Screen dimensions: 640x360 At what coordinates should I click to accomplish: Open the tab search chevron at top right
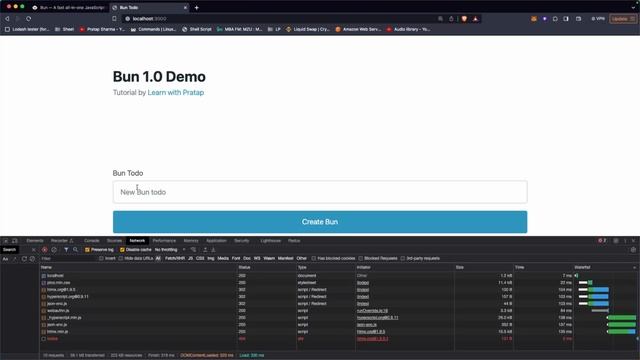(633, 7)
